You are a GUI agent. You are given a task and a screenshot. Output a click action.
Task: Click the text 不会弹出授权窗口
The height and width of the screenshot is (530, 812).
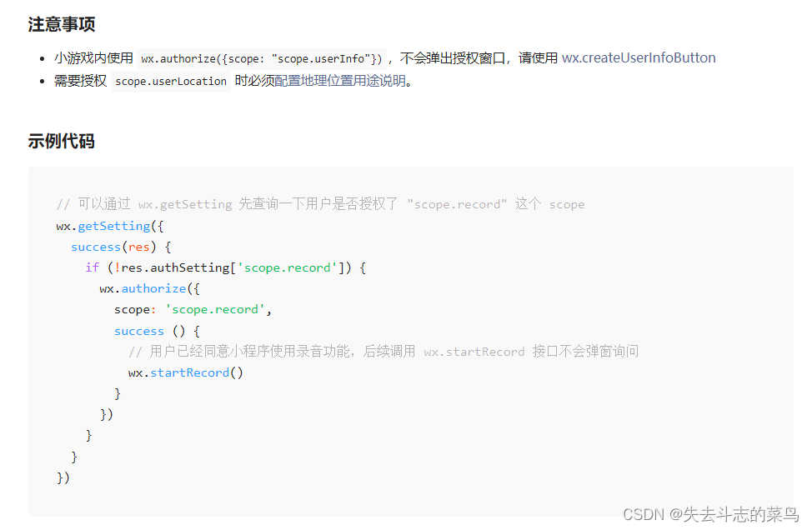(453, 58)
